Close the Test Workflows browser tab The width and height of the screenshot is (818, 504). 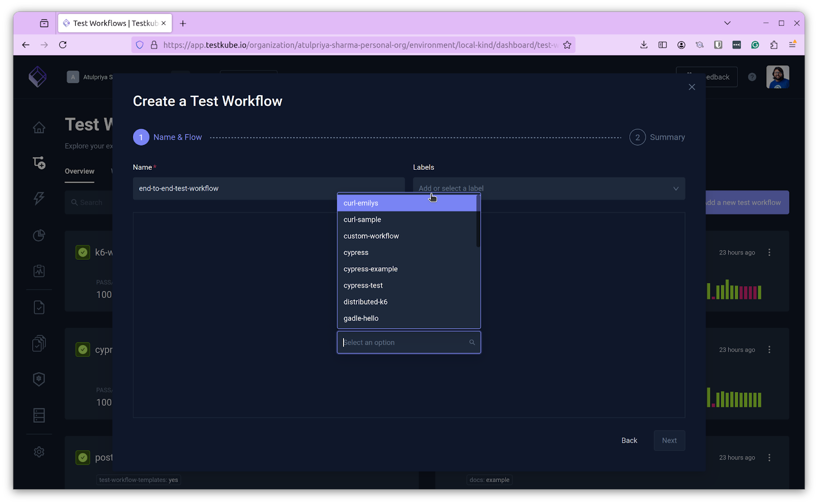tap(164, 24)
